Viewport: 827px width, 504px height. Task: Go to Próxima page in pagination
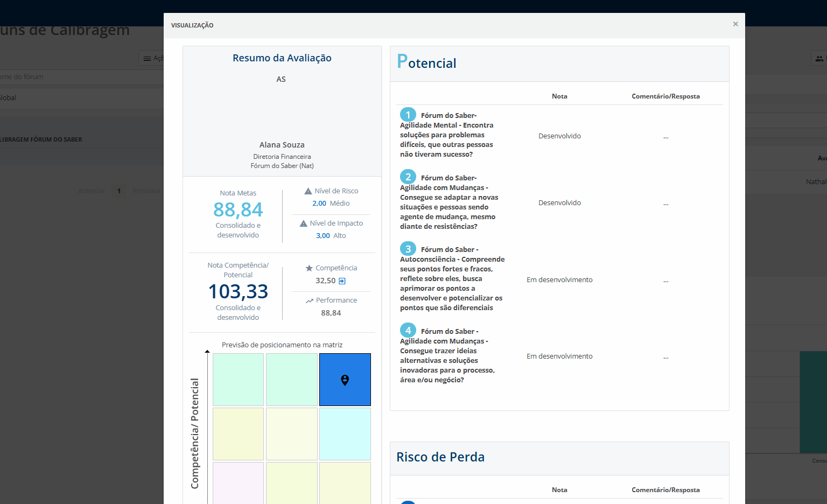pyautogui.click(x=146, y=191)
